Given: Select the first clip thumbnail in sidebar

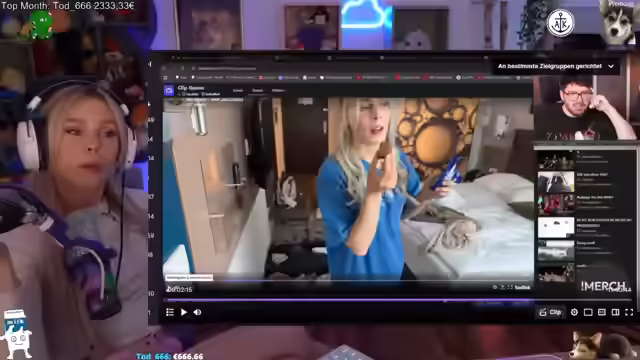Looking at the screenshot, I should tap(556, 160).
